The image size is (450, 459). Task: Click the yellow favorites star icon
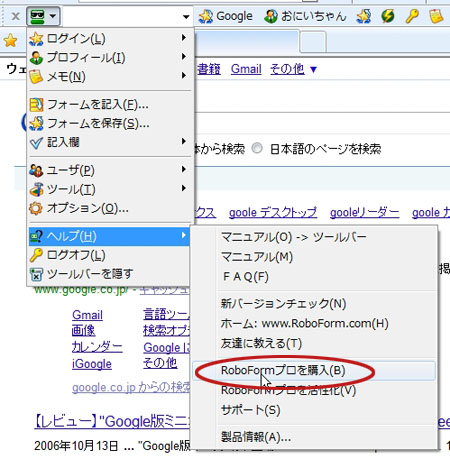(11, 41)
